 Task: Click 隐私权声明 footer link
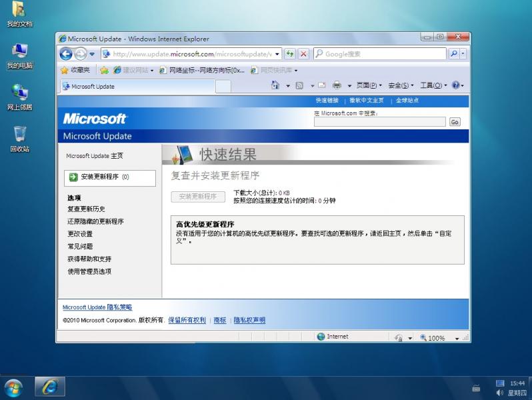pos(249,320)
